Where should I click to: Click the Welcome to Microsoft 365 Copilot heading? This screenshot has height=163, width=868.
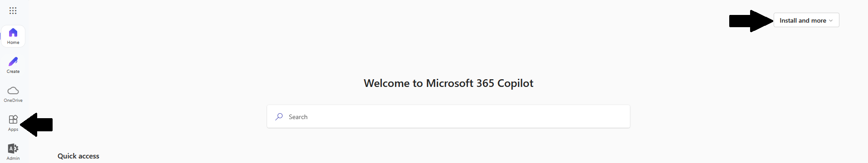(x=449, y=83)
